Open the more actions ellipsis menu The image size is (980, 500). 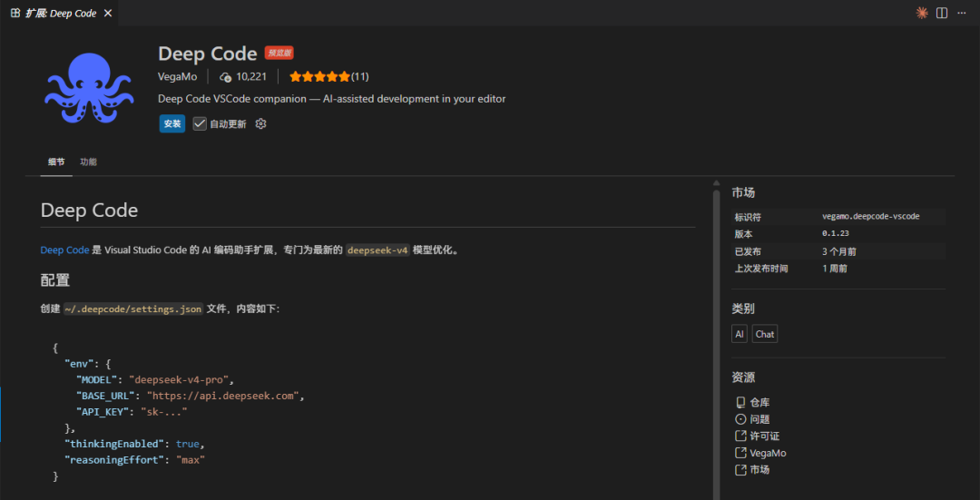[961, 13]
